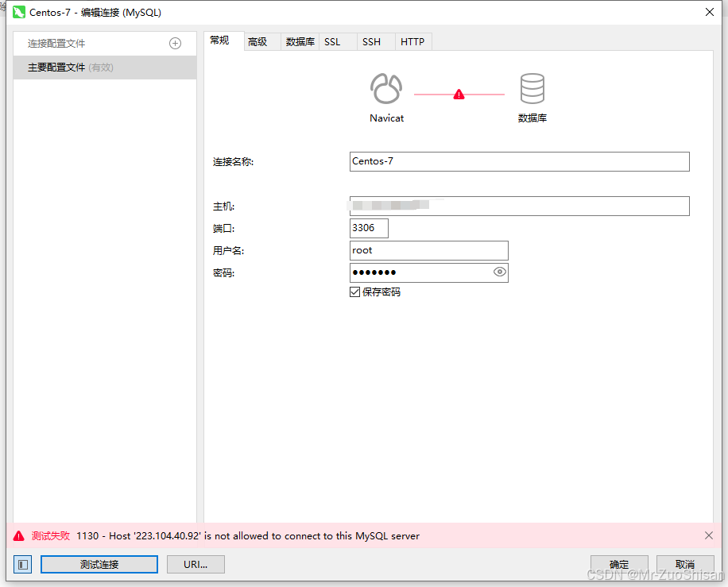Open the 高级 tab
Viewport: 728px width, 587px height.
(261, 42)
